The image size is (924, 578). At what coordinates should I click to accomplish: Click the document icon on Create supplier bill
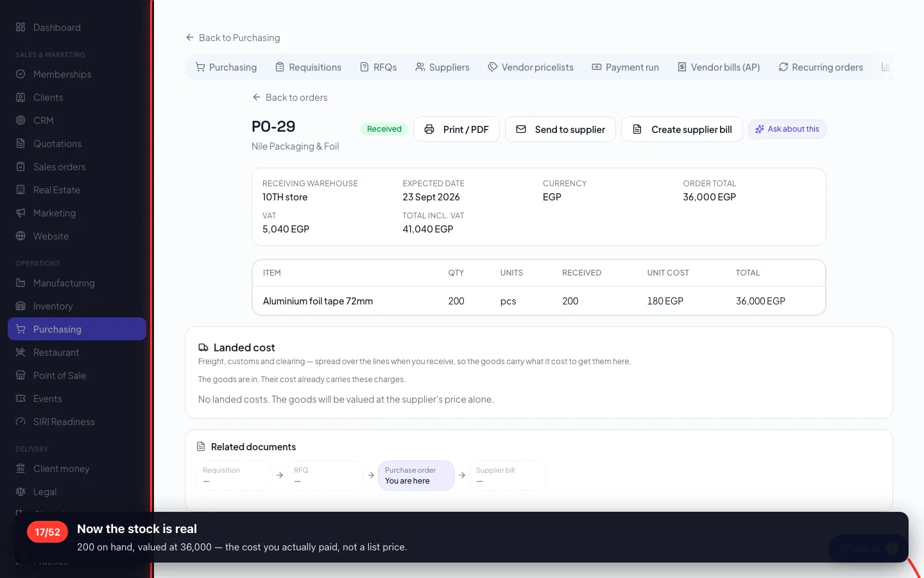coord(637,129)
